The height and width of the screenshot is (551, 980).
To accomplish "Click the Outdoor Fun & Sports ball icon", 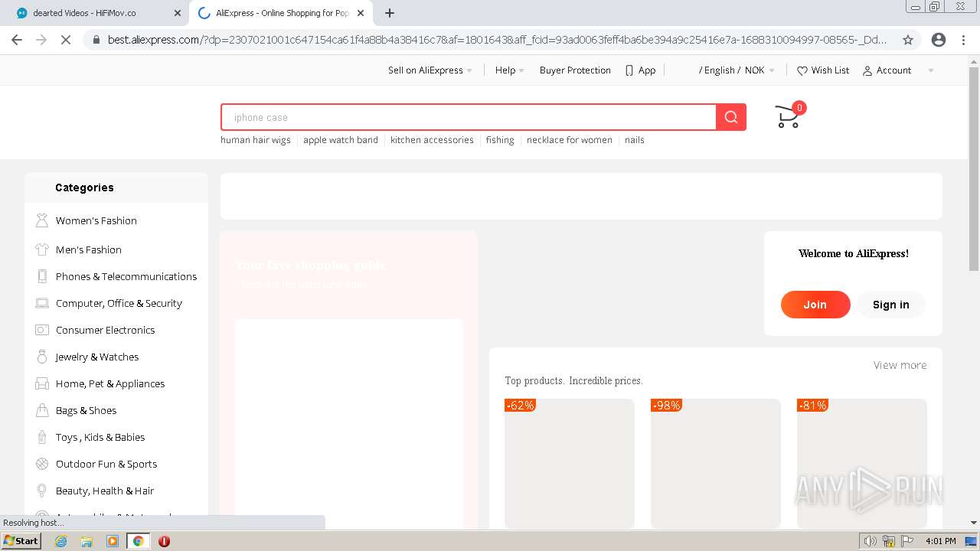I will [x=42, y=464].
